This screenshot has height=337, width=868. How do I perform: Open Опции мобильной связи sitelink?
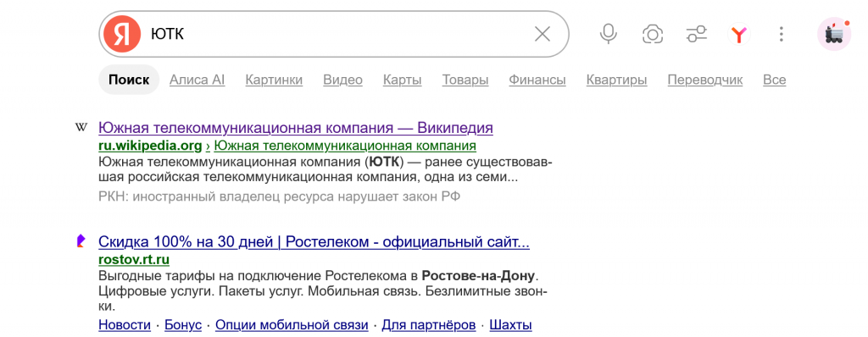point(292,325)
